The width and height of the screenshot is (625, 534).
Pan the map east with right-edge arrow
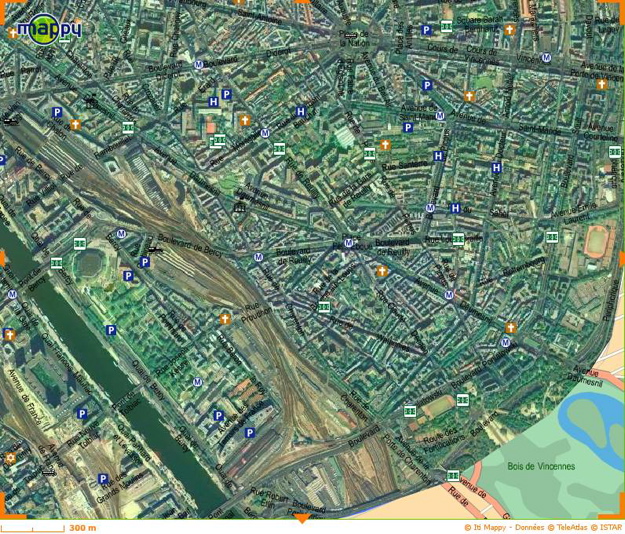[x=621, y=258]
